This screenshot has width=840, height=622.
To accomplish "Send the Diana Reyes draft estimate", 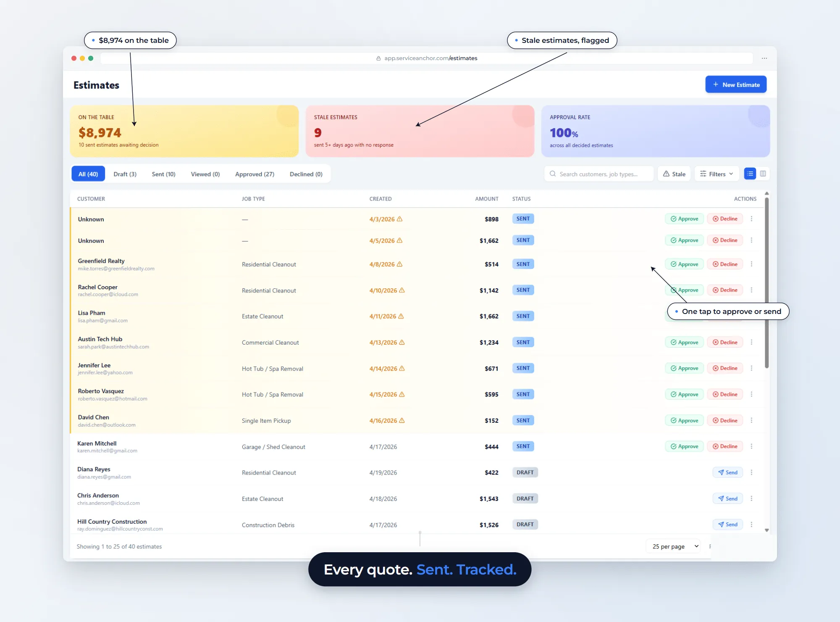I will pos(728,472).
